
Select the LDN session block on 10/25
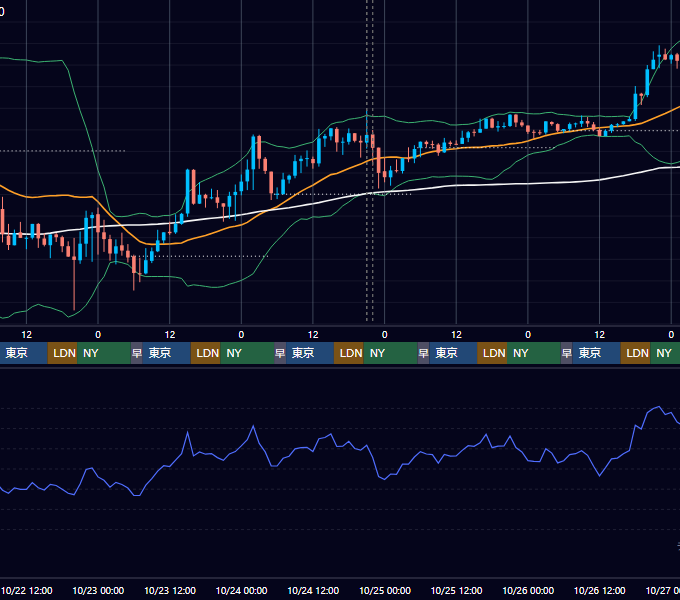pos(492,353)
